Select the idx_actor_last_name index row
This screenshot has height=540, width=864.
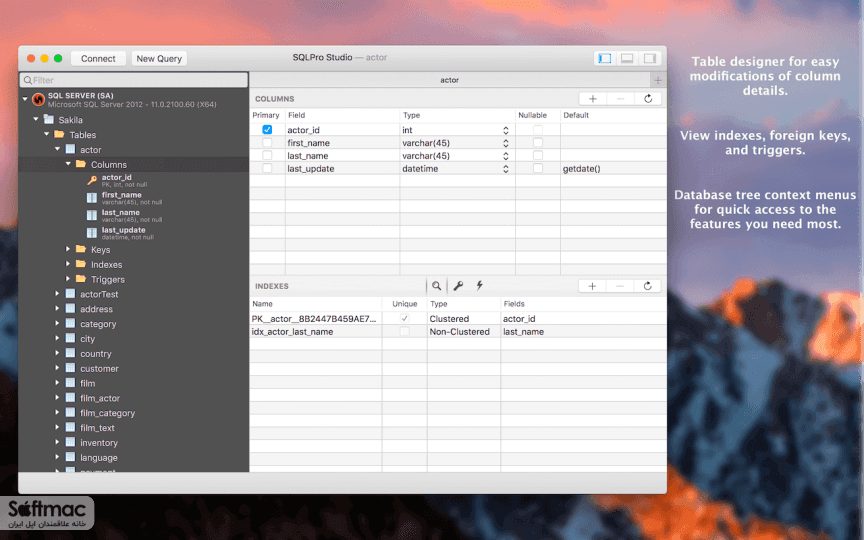tap(458, 332)
